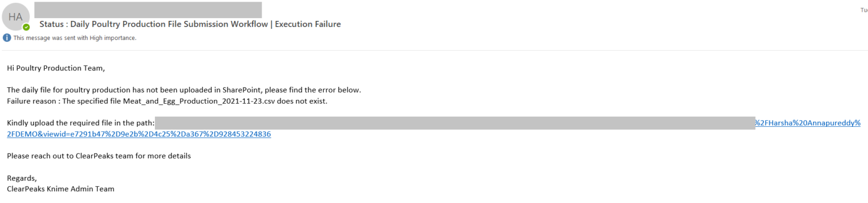868x203 pixels.
Task: Click the redacted sender name bar
Action: tap(148, 10)
